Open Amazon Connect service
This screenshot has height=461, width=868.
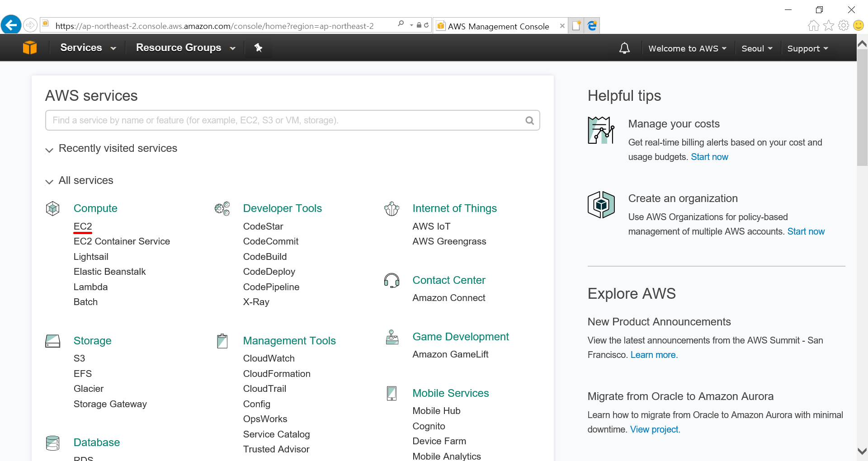pyautogui.click(x=448, y=298)
